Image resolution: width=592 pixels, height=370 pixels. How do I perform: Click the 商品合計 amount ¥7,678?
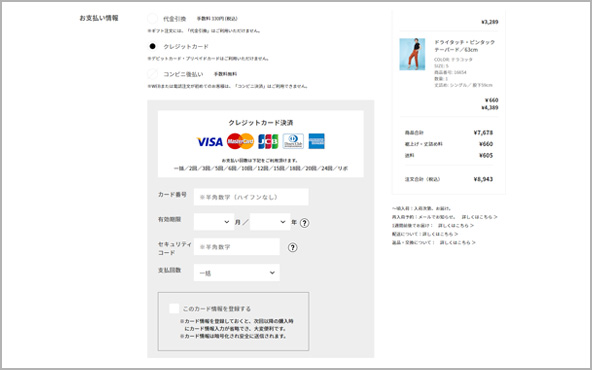pyautogui.click(x=483, y=133)
